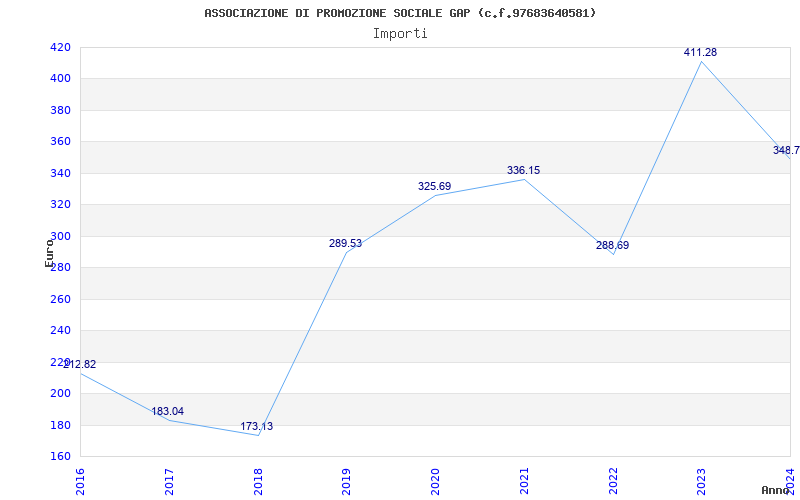Click the Importi subtitle

(400, 34)
